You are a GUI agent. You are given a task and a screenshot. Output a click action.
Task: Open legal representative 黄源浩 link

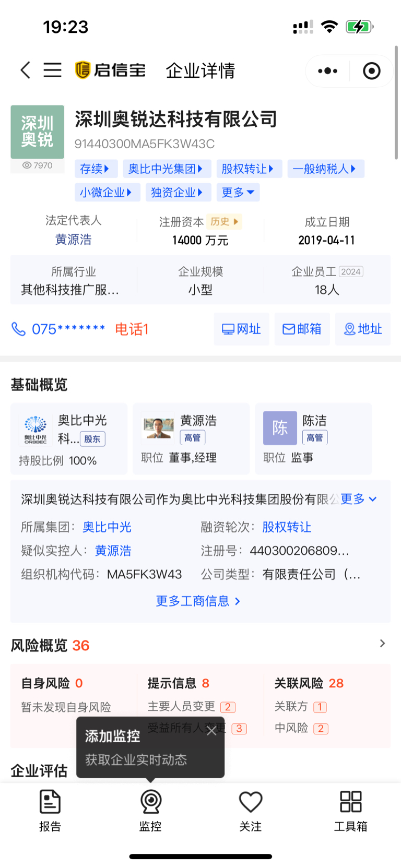pyautogui.click(x=74, y=240)
